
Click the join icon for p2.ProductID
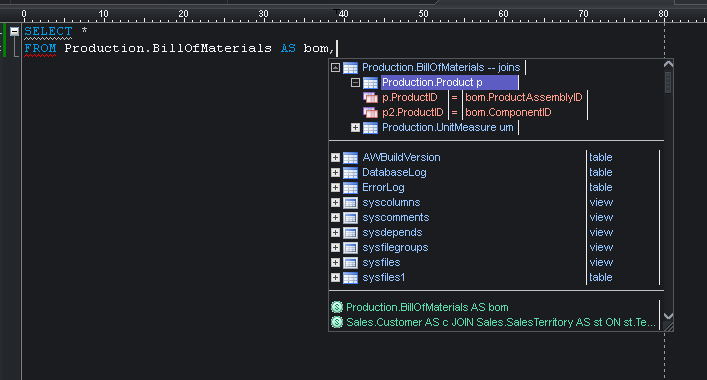click(370, 112)
